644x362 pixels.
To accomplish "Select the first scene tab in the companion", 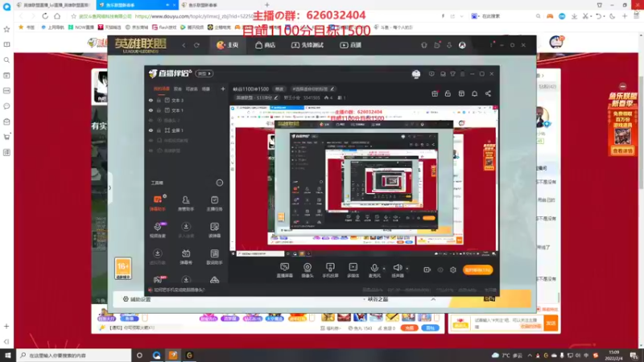I will [x=162, y=88].
